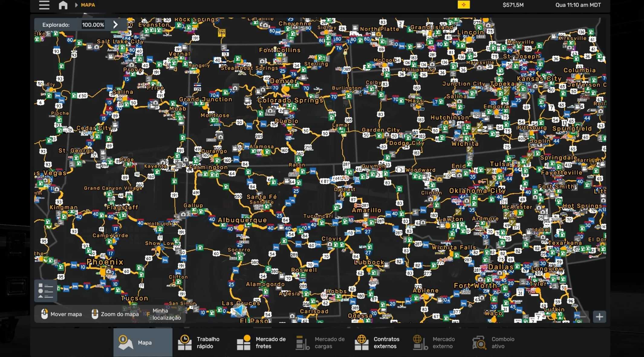
Task: Select the Mapa tab
Action: pyautogui.click(x=143, y=343)
